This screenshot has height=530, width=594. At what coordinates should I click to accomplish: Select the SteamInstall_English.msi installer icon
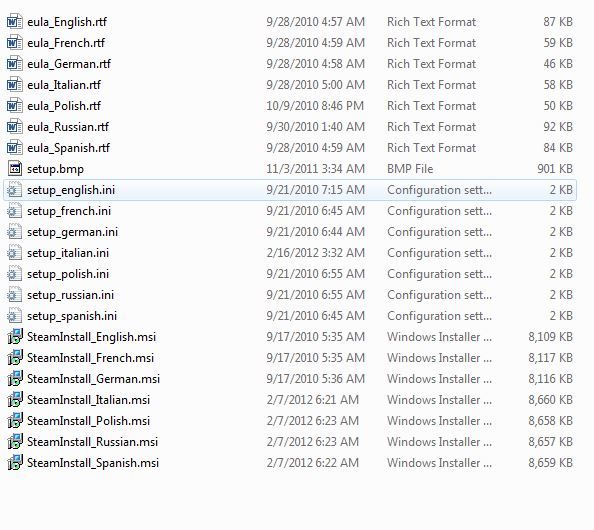click(14, 337)
